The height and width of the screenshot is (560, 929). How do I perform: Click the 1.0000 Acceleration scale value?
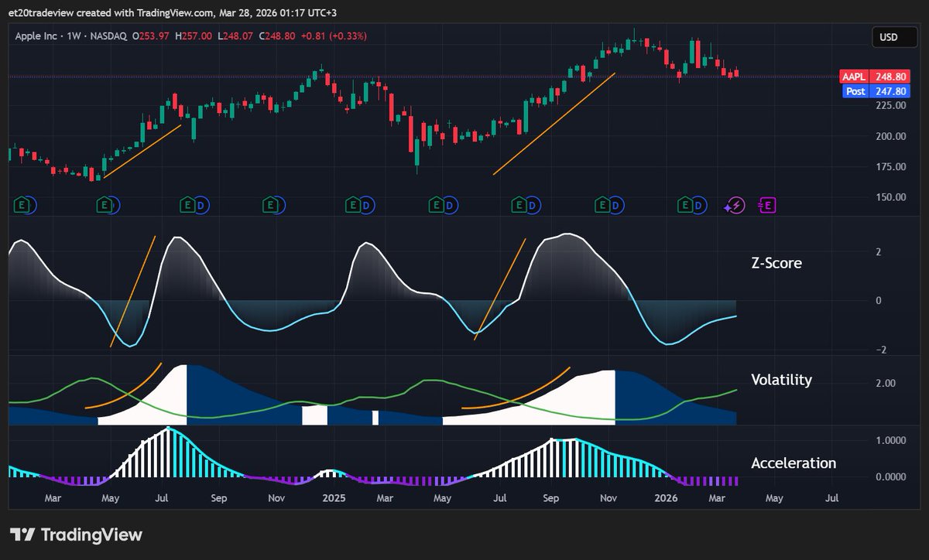[890, 440]
